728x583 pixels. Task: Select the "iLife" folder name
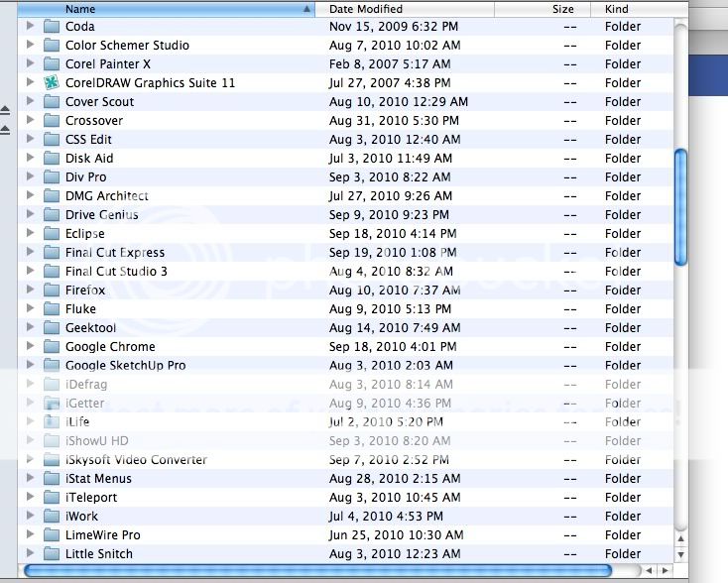(x=77, y=422)
